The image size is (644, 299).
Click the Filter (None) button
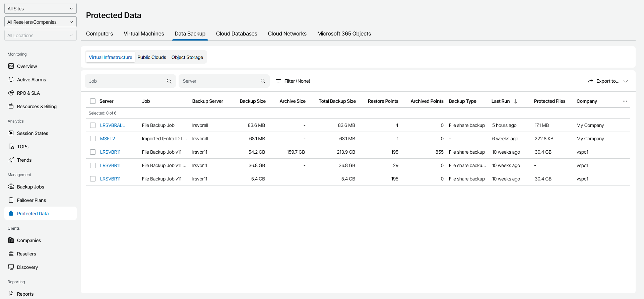click(x=293, y=81)
